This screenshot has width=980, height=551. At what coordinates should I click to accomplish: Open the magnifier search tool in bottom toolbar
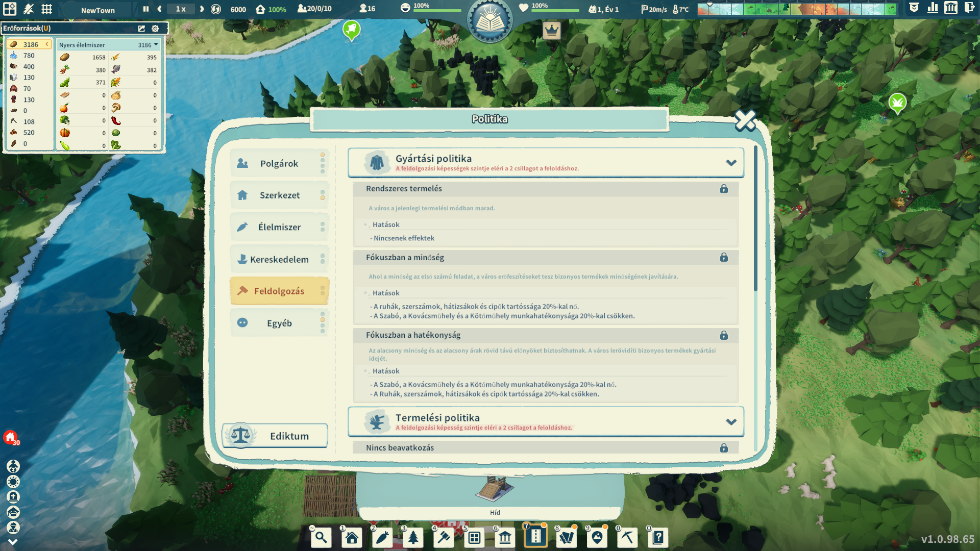point(321,537)
